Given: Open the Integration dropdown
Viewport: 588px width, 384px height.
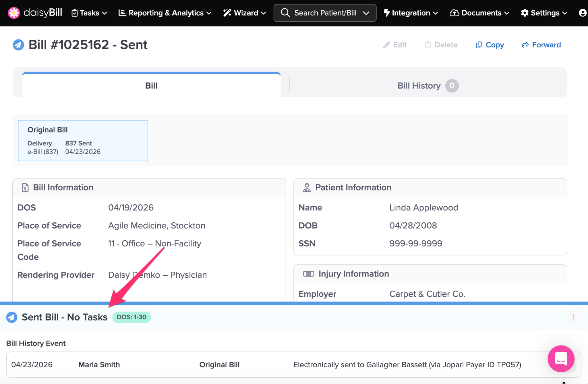Looking at the screenshot, I should [x=411, y=13].
